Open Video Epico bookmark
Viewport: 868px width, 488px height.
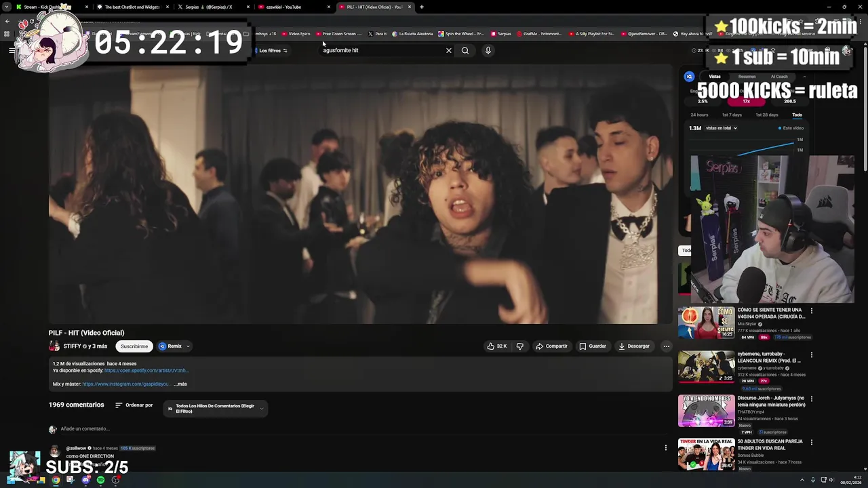pyautogui.click(x=295, y=33)
